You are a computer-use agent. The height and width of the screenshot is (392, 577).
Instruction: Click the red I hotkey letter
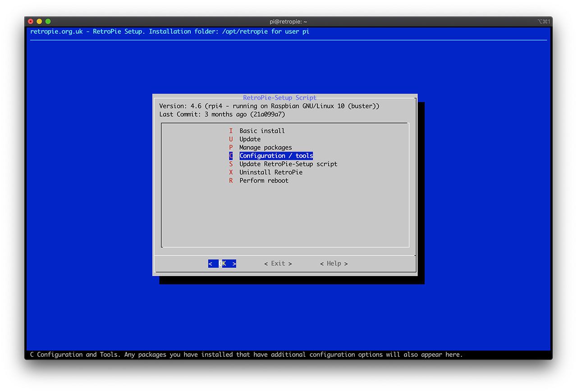[231, 131]
